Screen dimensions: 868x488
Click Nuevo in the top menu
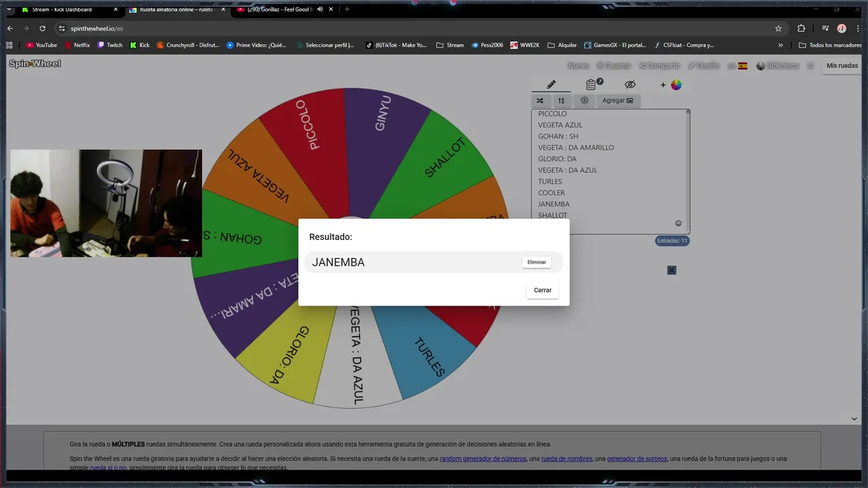pyautogui.click(x=578, y=66)
